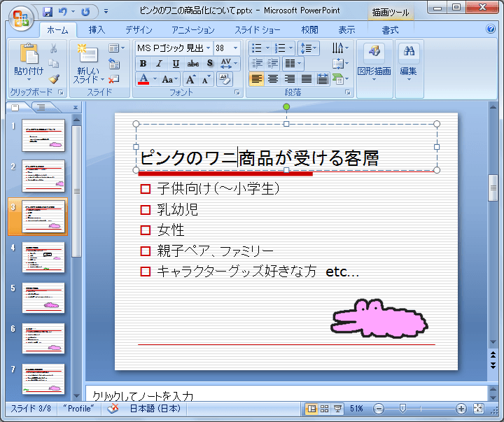The height and width of the screenshot is (422, 504).
Task: Decrease list indent level
Action: [257, 63]
